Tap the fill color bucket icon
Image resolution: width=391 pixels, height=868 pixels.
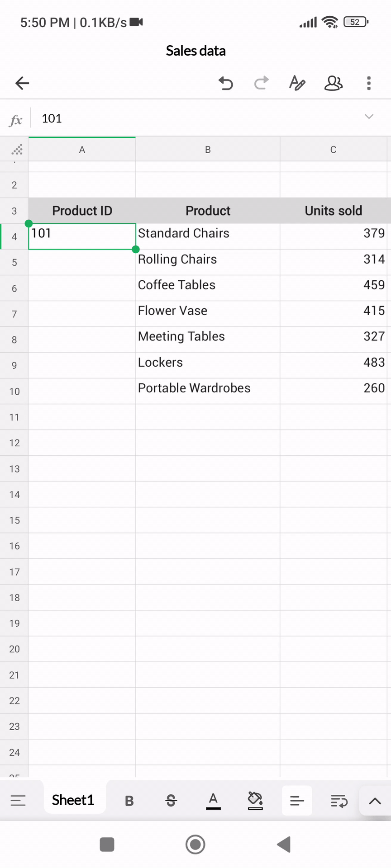pos(255,801)
